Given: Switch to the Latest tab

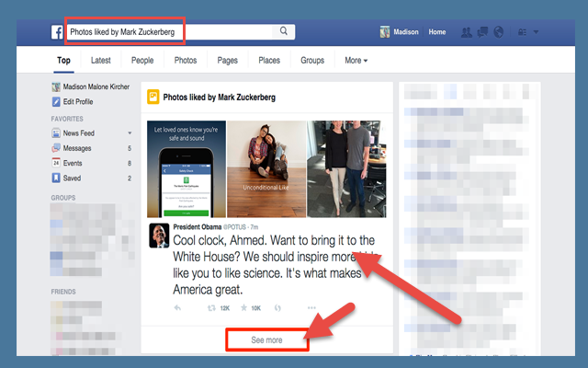Looking at the screenshot, I should point(101,61).
